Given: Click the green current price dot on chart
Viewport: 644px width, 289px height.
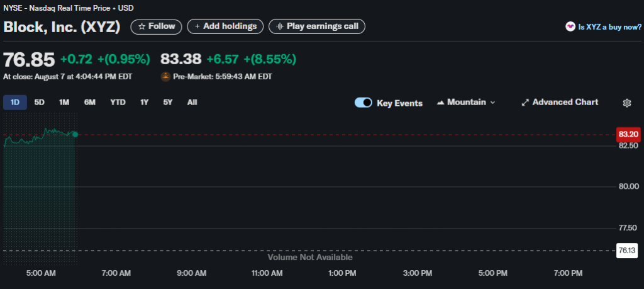Looking at the screenshot, I should (75, 135).
